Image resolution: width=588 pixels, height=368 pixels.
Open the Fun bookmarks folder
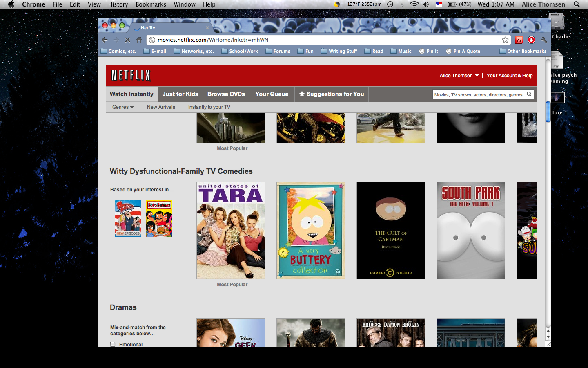tap(305, 51)
